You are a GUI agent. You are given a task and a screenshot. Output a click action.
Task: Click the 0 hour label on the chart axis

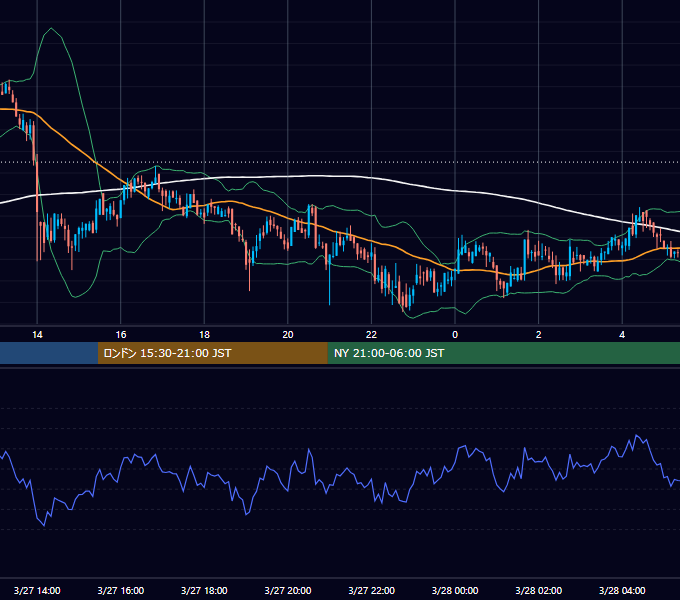[x=455, y=335]
